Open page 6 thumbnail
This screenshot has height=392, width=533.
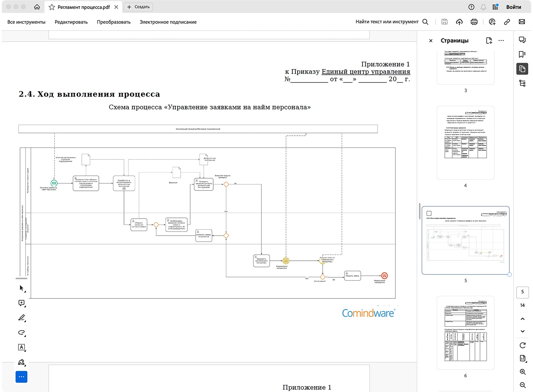click(465, 332)
